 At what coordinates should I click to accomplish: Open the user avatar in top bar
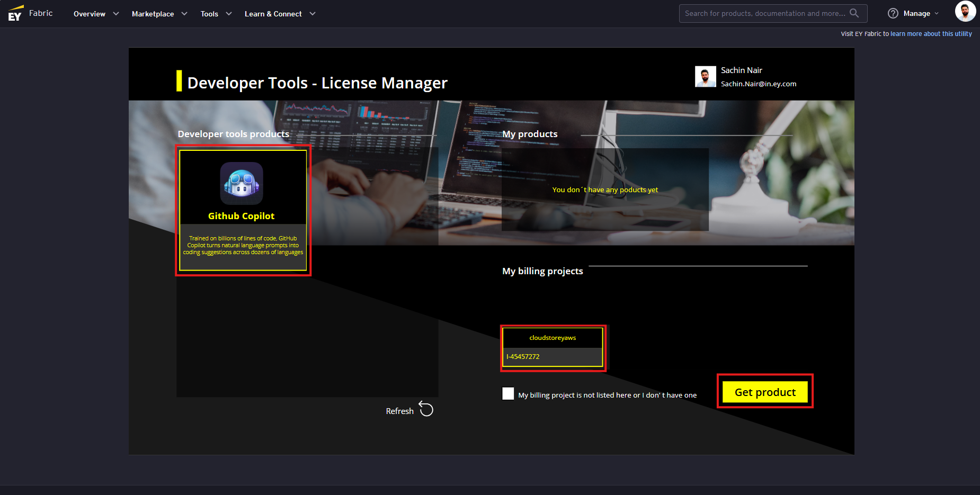point(965,11)
